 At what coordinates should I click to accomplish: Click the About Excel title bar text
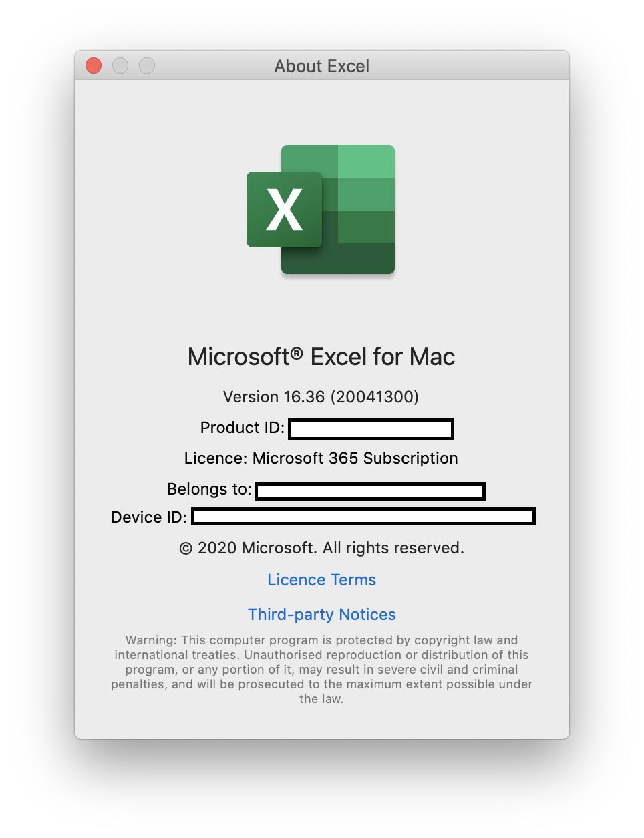[321, 66]
